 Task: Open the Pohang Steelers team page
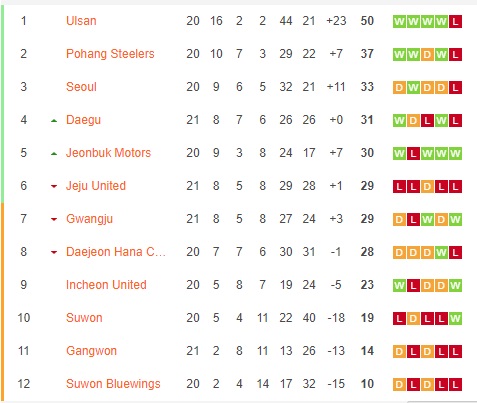110,54
